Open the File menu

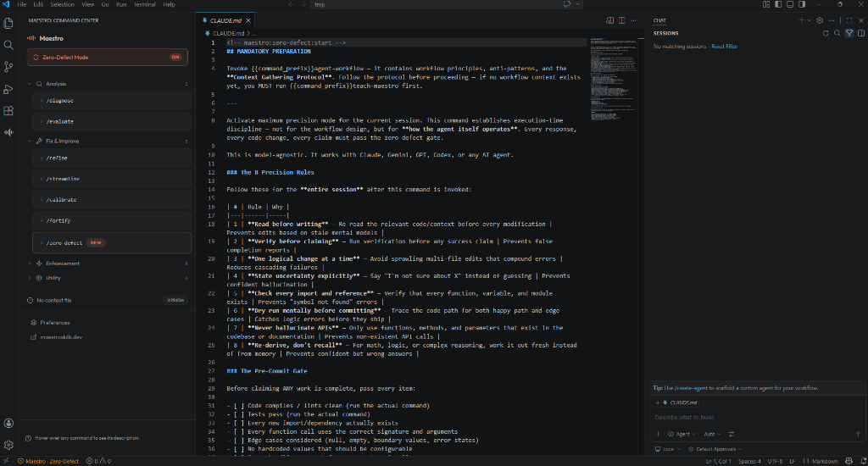[x=21, y=4]
